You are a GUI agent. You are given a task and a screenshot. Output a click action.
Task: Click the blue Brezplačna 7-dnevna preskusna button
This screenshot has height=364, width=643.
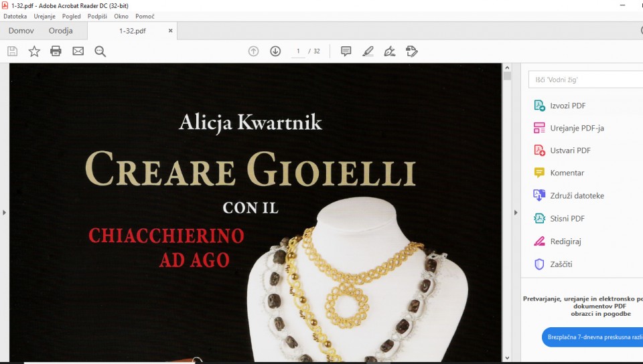(x=593, y=337)
